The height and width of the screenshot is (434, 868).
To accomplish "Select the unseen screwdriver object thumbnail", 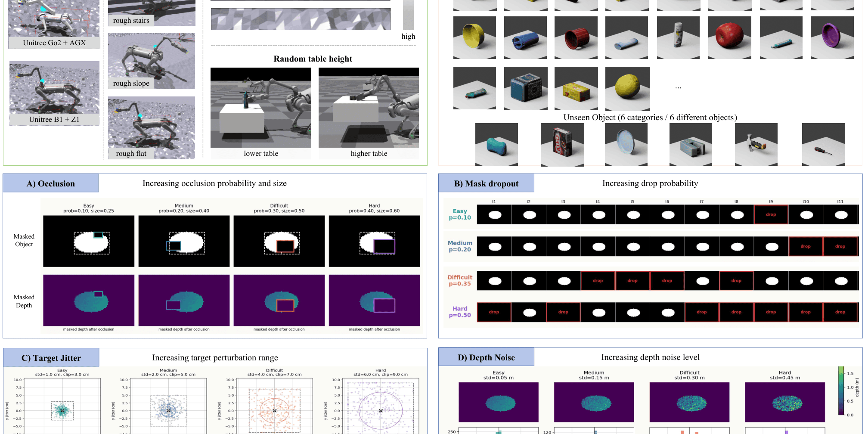I will [823, 145].
